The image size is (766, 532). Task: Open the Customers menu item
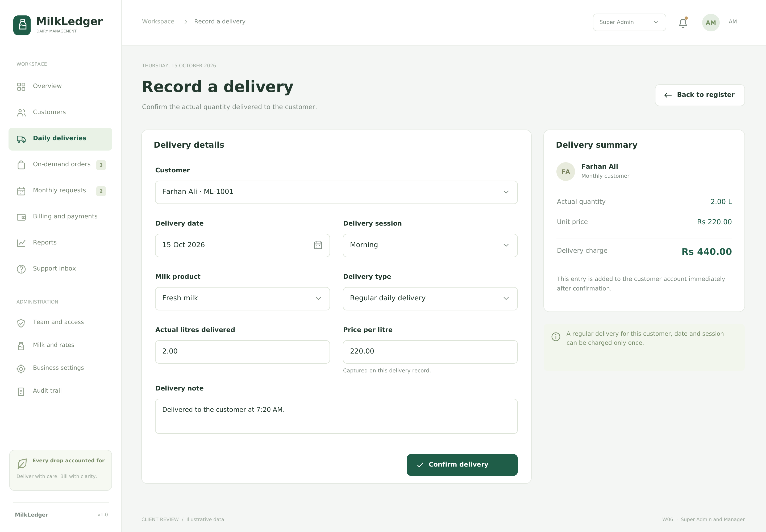(60, 113)
